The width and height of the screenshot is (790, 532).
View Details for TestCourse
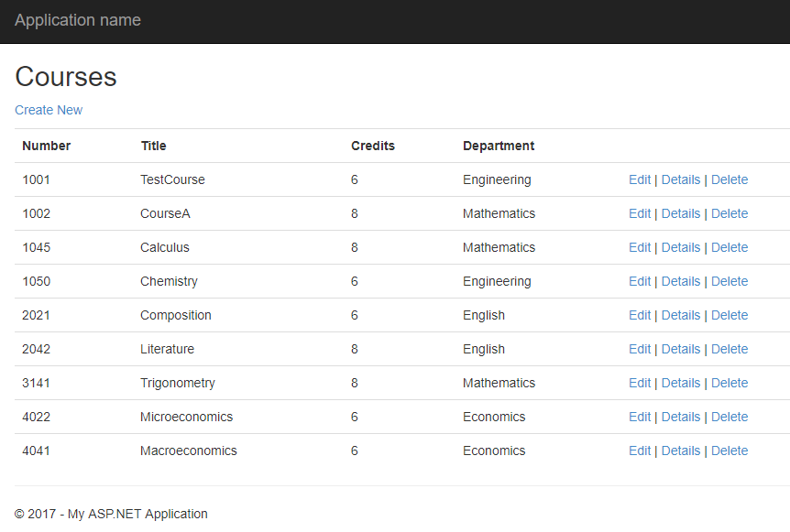pyautogui.click(x=681, y=179)
